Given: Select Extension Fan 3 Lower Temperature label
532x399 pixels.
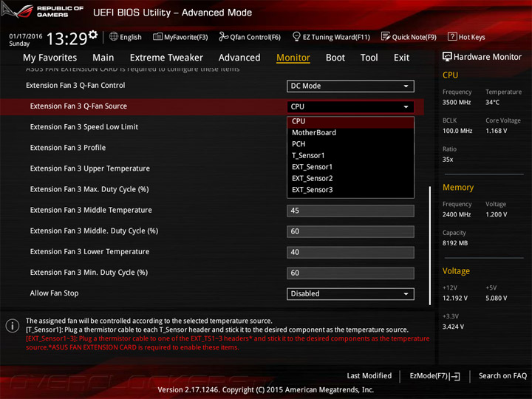Looking at the screenshot, I should click(89, 252).
